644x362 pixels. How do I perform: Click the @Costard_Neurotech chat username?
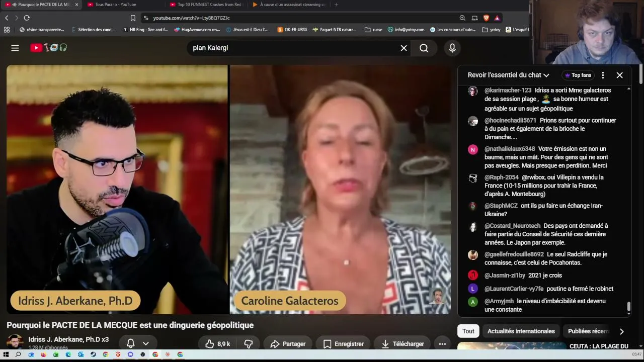coord(512,226)
